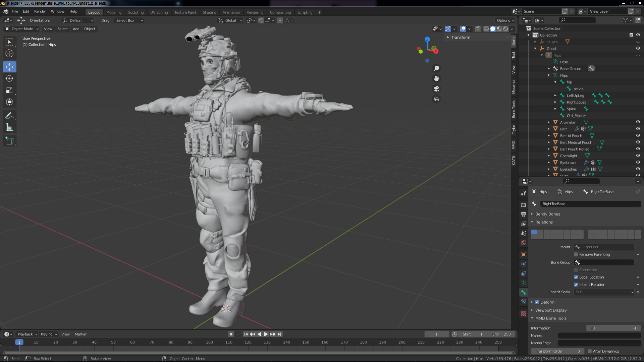The width and height of the screenshot is (644, 362).
Task: Switch to the Sculpting workspace tab
Action: pos(136,12)
